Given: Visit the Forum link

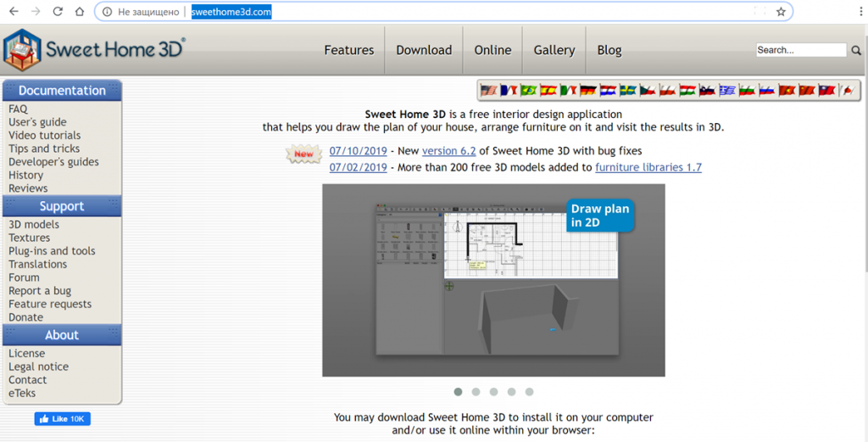Looking at the screenshot, I should point(24,277).
